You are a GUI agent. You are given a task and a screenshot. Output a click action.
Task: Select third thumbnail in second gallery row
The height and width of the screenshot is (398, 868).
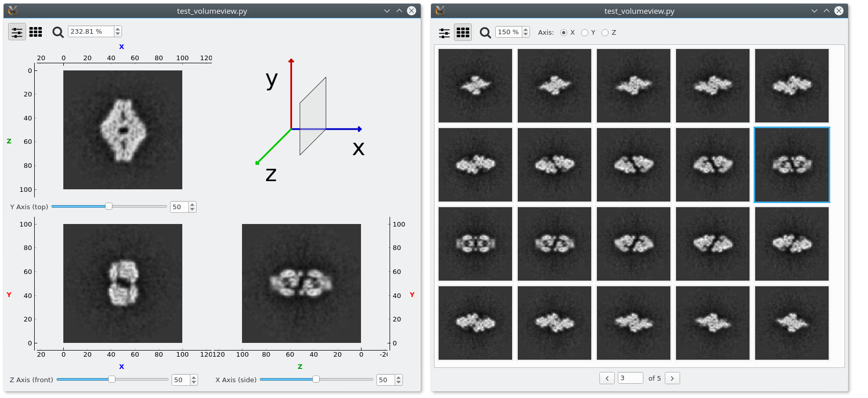coord(634,165)
